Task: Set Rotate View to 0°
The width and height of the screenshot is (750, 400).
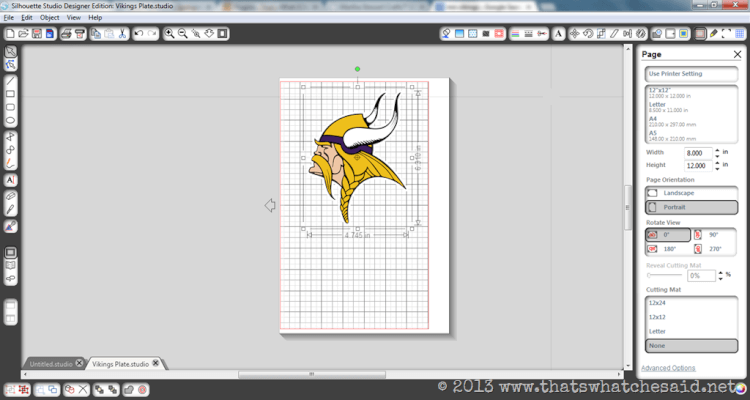Action: tap(668, 235)
